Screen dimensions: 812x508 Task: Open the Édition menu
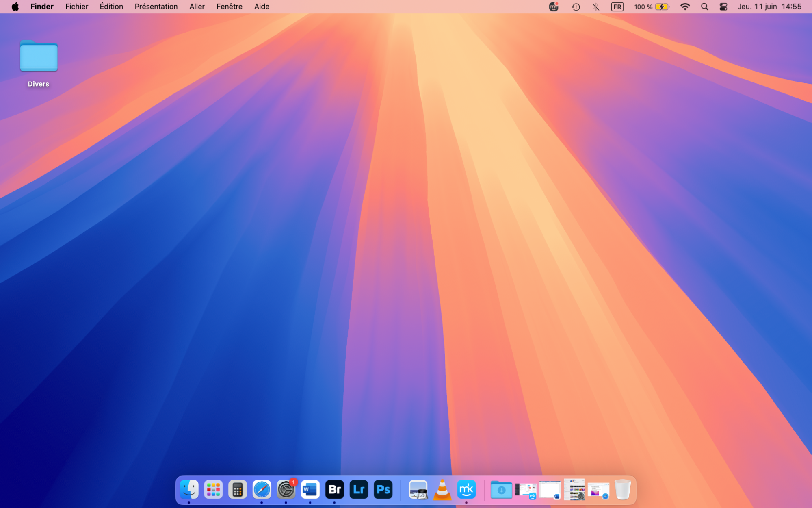point(111,7)
